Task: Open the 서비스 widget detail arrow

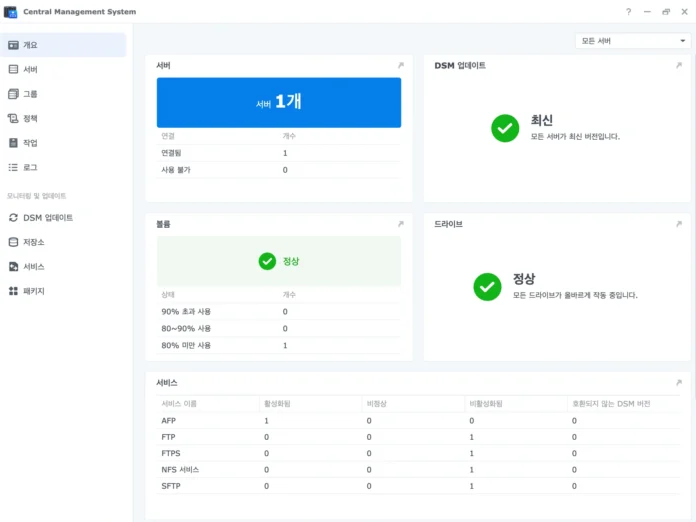Action: pyautogui.click(x=678, y=383)
